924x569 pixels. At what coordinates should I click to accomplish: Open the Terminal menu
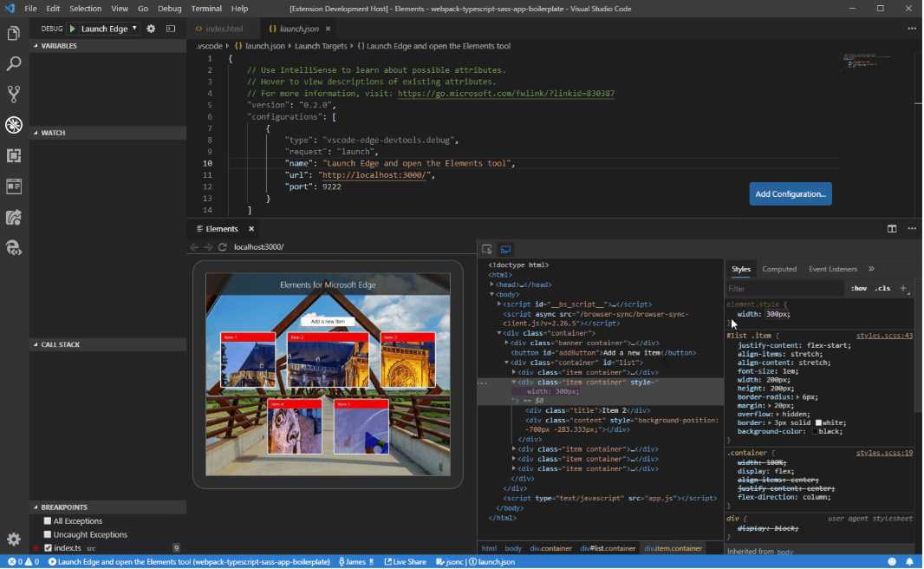(206, 9)
